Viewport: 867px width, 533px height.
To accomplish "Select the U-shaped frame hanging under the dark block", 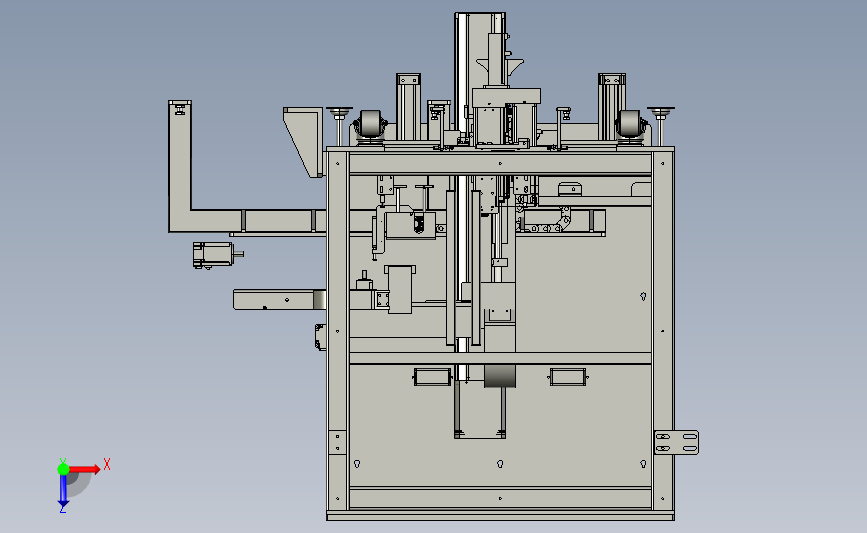I will pyautogui.click(x=480, y=412).
